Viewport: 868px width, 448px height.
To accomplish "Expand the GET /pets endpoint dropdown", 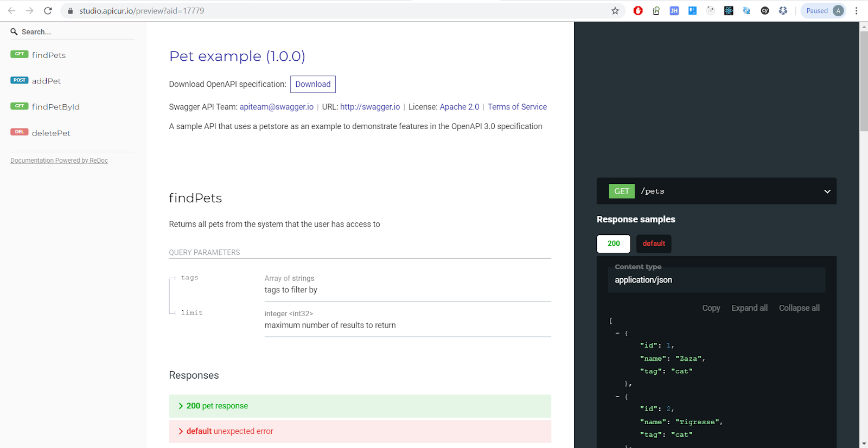I will coord(717,191).
